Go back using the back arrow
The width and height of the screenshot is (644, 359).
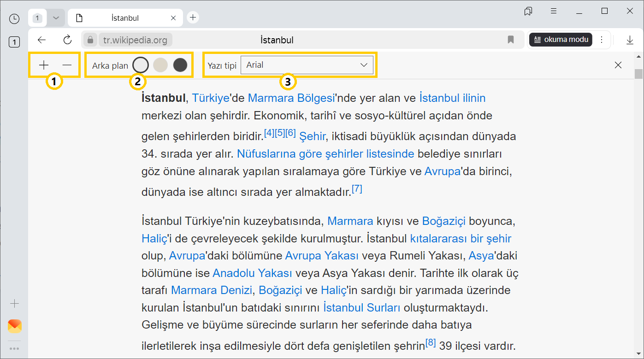click(x=42, y=40)
